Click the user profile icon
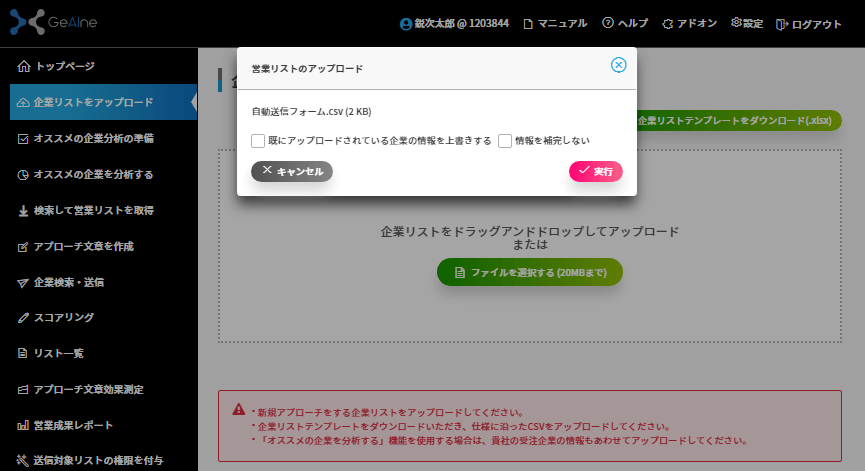 tap(405, 24)
